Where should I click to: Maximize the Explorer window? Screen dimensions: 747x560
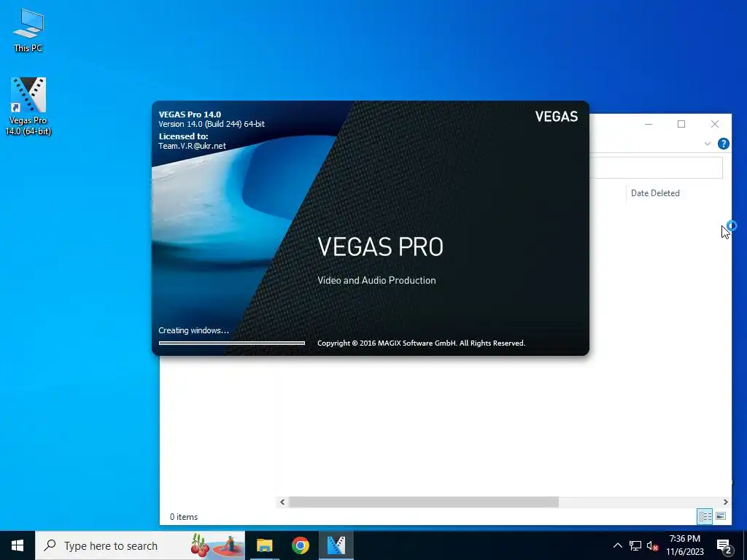[x=681, y=124]
